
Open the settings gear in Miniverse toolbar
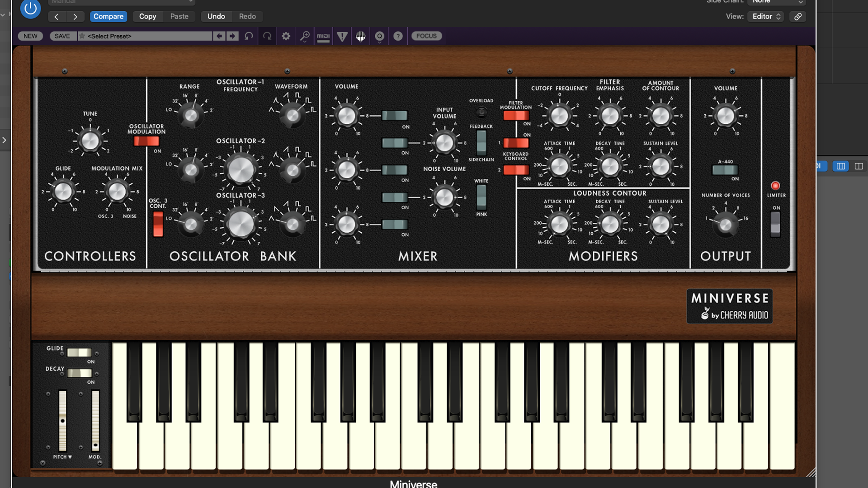286,36
